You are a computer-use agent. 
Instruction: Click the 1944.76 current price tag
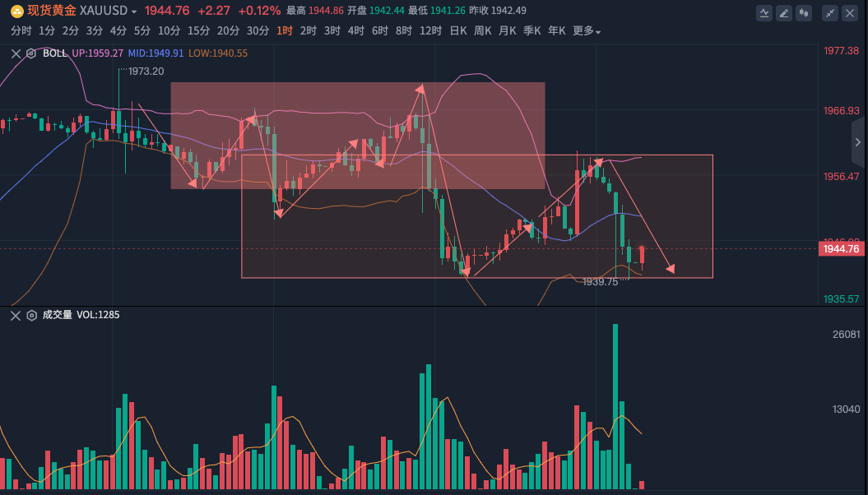click(x=841, y=249)
